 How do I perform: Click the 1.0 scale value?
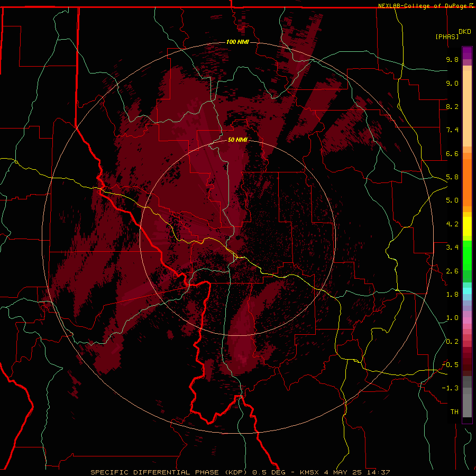click(x=452, y=318)
